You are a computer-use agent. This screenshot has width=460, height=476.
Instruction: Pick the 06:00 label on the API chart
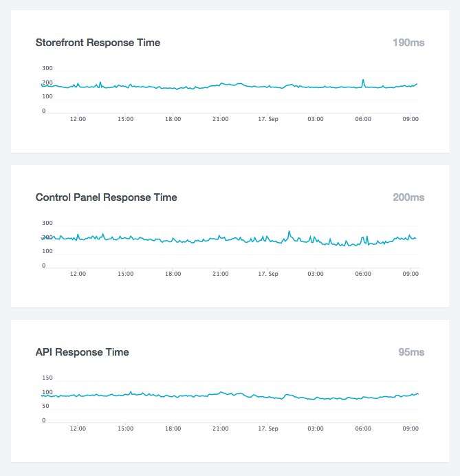pyautogui.click(x=363, y=429)
